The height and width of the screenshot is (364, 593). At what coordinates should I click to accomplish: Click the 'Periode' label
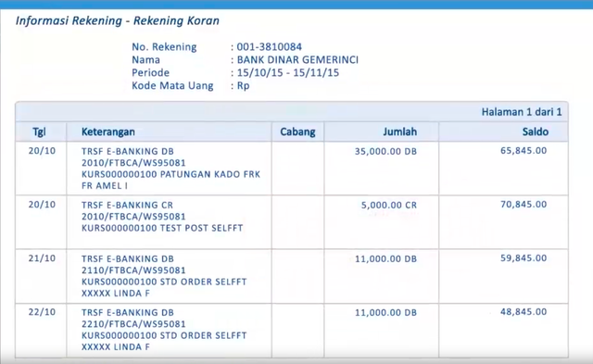tap(150, 72)
